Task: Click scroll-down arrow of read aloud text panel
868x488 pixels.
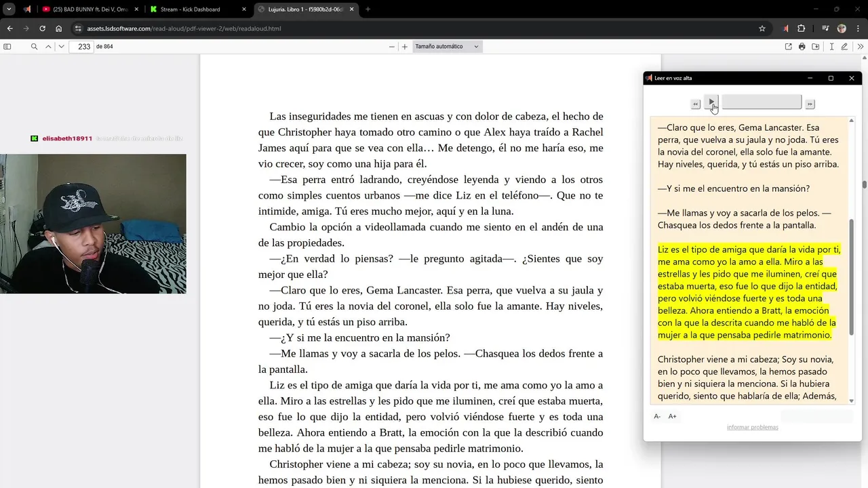Action: 852,401
